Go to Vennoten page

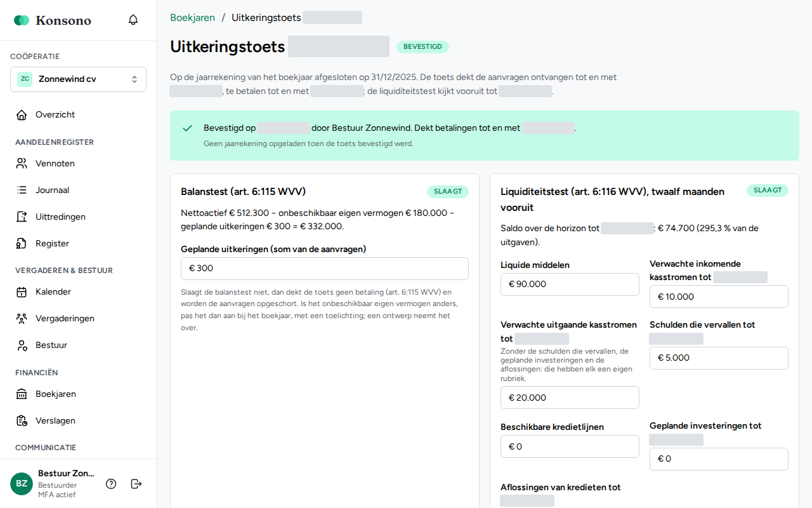point(78,164)
